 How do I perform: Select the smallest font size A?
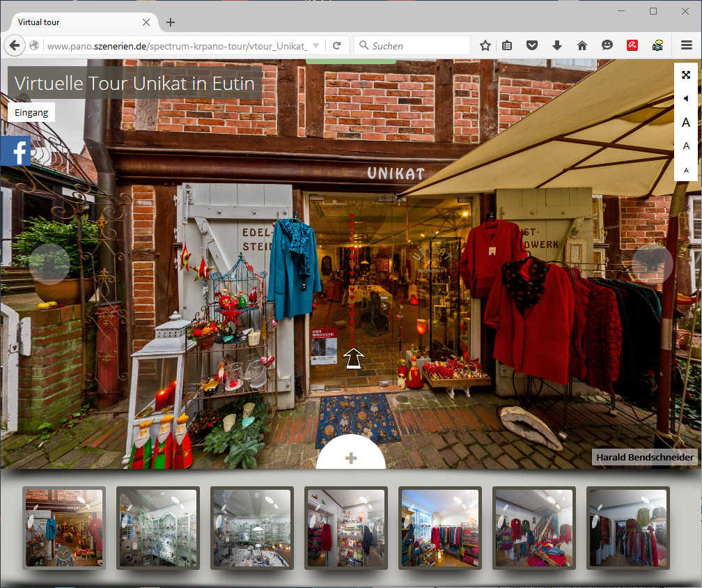pyautogui.click(x=686, y=170)
